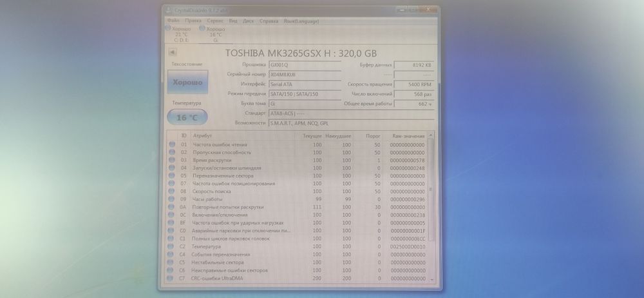
Task: Click raw value 002500000010 in Температура row
Action: pos(408,246)
